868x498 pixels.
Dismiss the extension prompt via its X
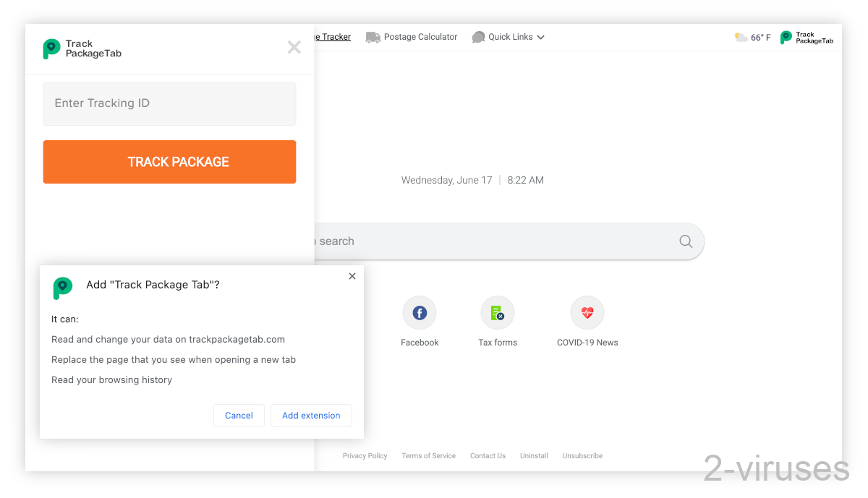point(352,275)
